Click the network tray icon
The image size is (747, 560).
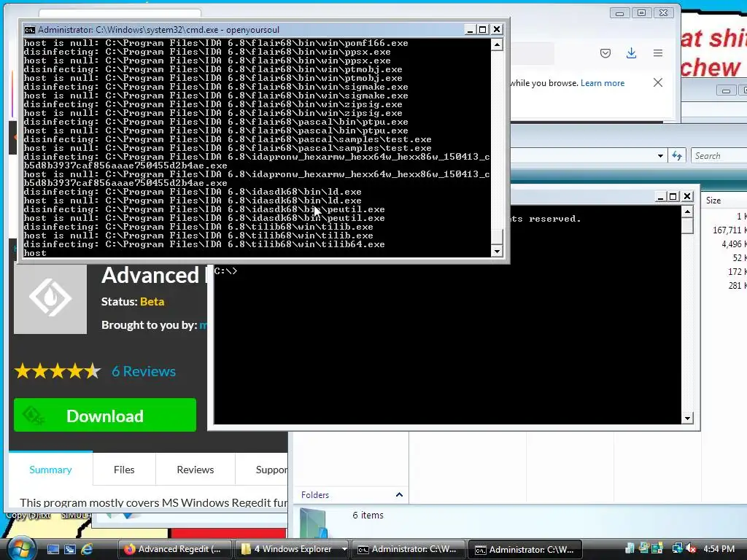pos(677,549)
